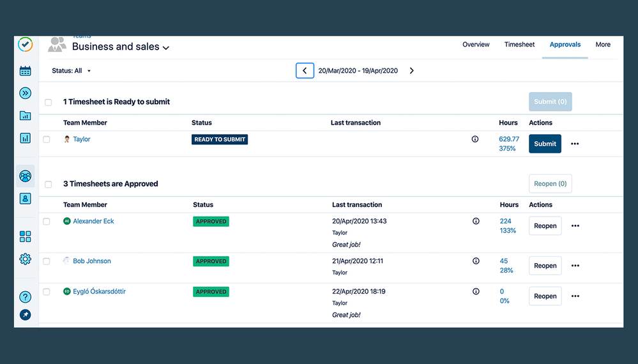Click info icon in Alexander Eck's row
Screen dimensions: 638x364
tap(476, 221)
